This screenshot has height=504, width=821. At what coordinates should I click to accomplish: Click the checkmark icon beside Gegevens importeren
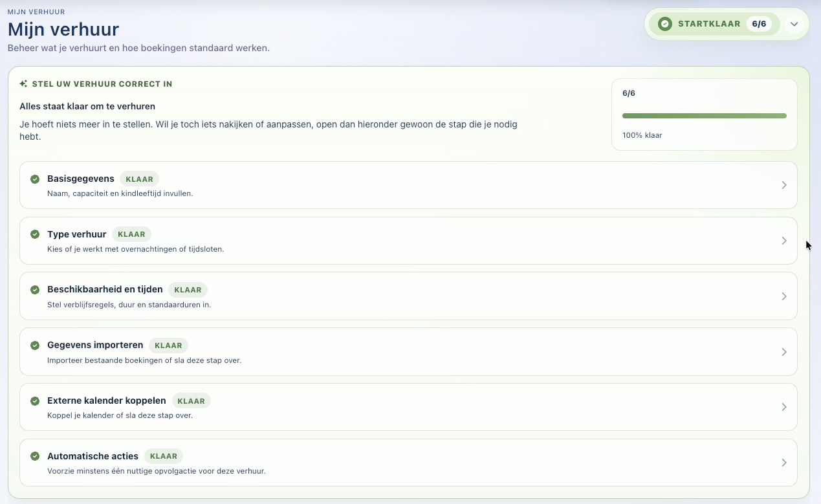[35, 345]
